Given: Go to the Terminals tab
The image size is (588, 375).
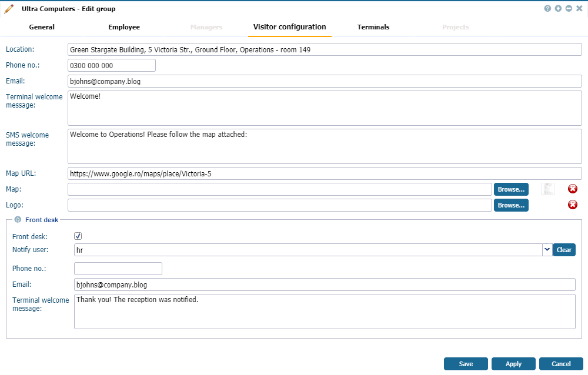Looking at the screenshot, I should point(373,27).
